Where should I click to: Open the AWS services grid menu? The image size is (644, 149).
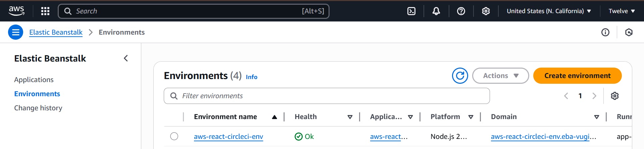[45, 11]
